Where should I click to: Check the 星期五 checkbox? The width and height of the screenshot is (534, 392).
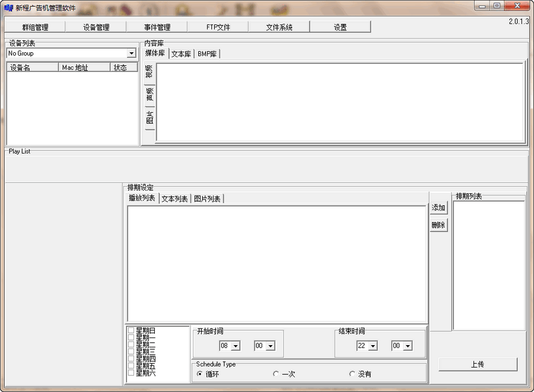pyautogui.click(x=131, y=365)
